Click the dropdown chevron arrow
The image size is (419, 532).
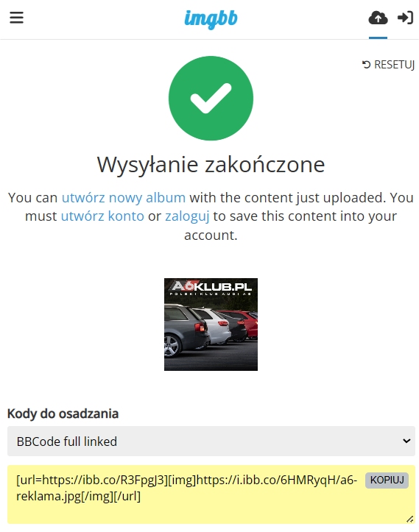[x=406, y=441]
